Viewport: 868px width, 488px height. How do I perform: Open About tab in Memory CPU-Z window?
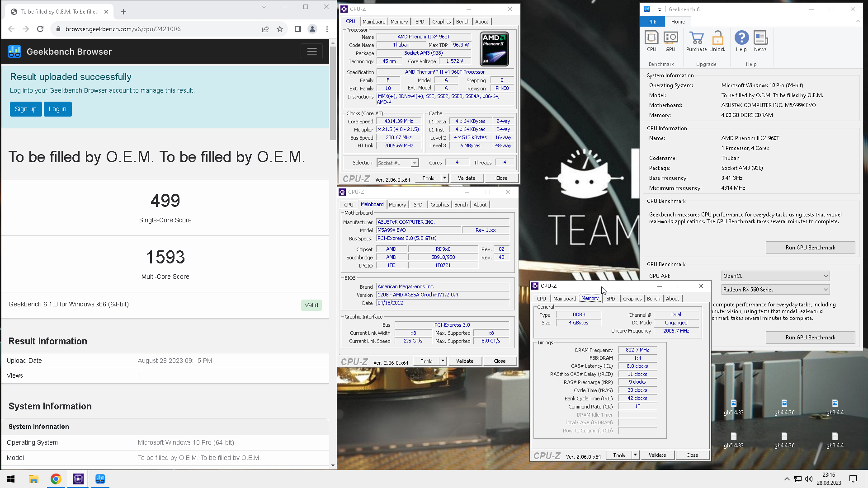pyautogui.click(x=672, y=299)
